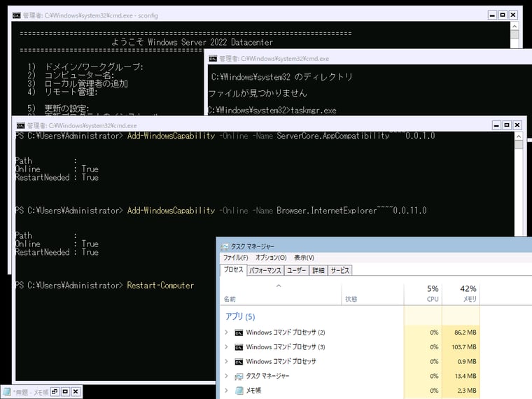The height and width of the screenshot is (399, 532).
Task: Minimize the sconfig window
Action: (492, 15)
